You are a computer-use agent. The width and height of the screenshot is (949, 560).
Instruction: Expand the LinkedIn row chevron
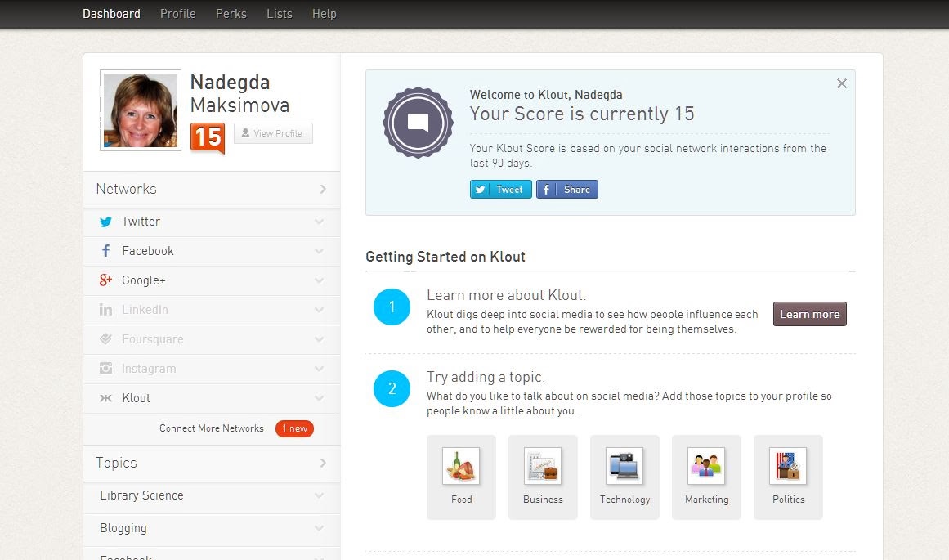click(319, 309)
